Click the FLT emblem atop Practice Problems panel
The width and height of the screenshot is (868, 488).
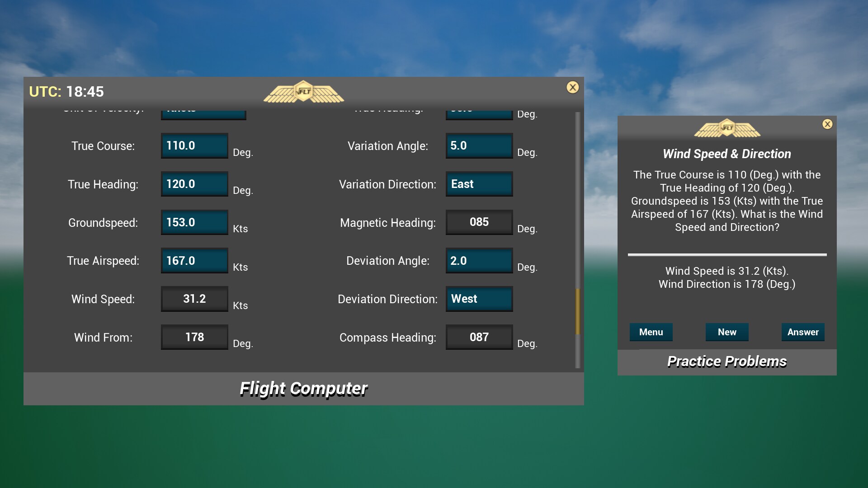[726, 128]
